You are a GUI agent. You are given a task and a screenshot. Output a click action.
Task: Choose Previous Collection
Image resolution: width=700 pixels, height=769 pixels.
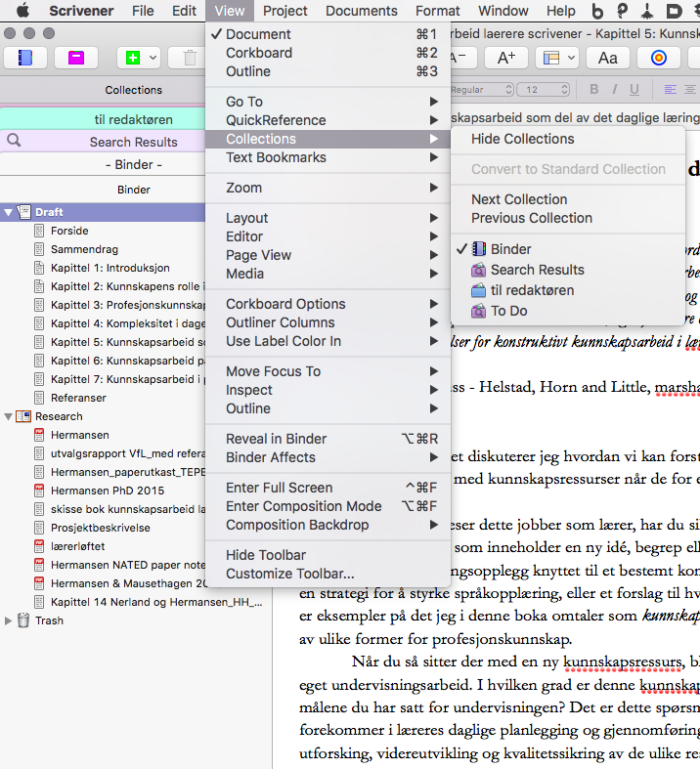(568, 218)
